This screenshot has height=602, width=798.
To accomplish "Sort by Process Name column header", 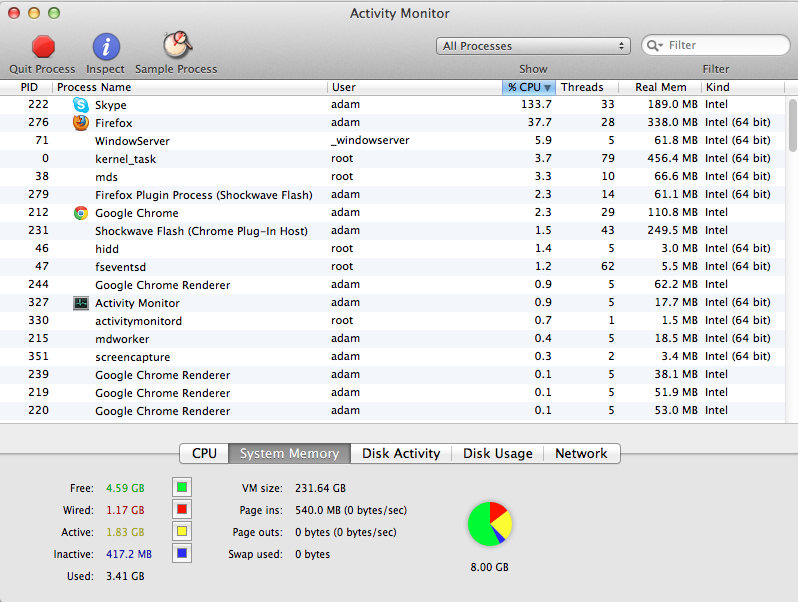I will pyautogui.click(x=189, y=87).
